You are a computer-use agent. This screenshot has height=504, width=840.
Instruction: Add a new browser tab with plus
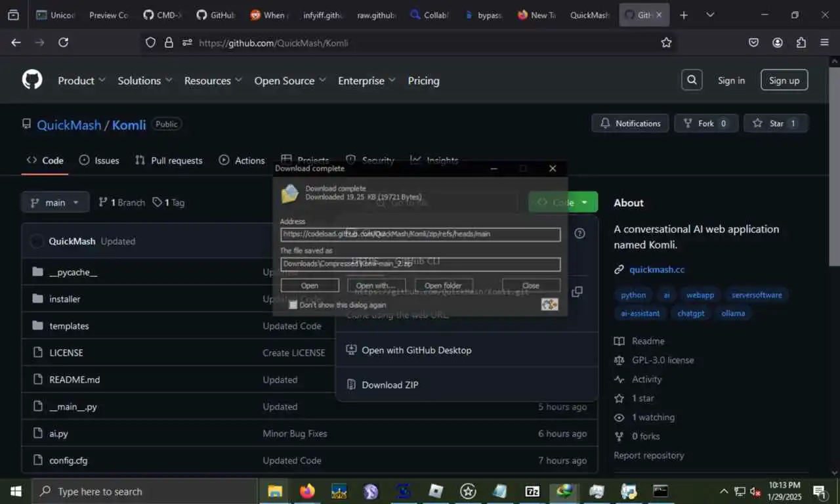(x=684, y=15)
